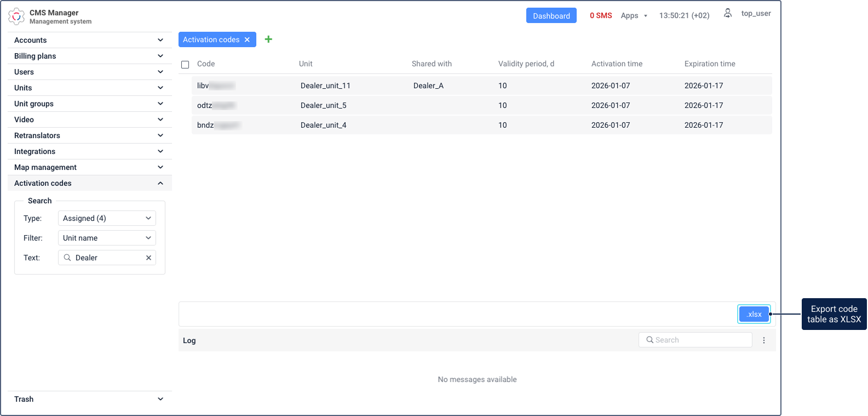The height and width of the screenshot is (416, 868).
Task: Expand the Retranslators section
Action: (x=89, y=135)
